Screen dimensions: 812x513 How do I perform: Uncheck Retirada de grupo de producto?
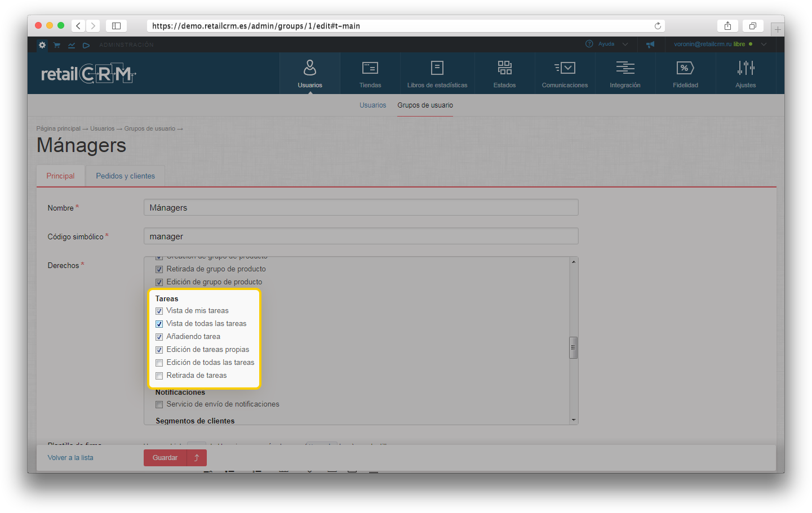point(159,269)
